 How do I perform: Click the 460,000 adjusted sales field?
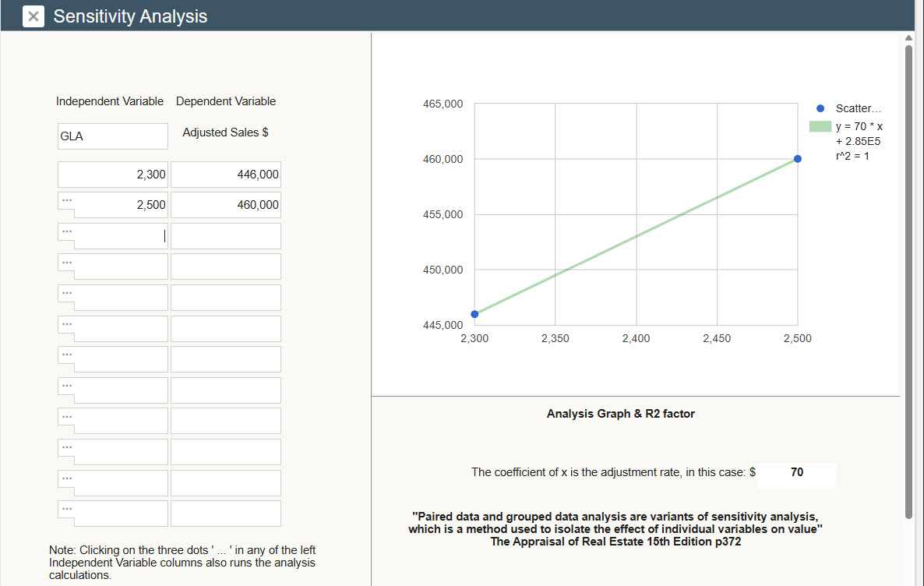click(x=225, y=206)
